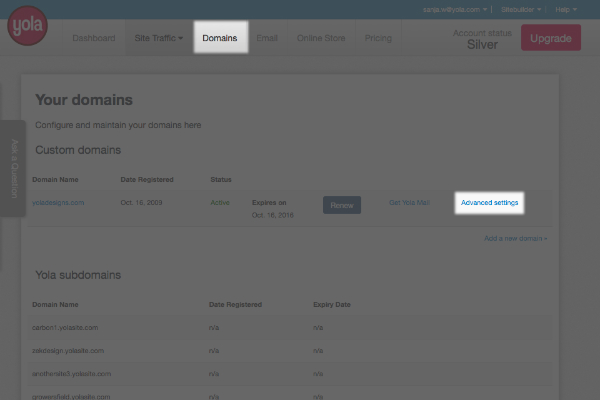Image resolution: width=600 pixels, height=400 pixels.
Task: Click the Active status text
Action: [x=220, y=202]
